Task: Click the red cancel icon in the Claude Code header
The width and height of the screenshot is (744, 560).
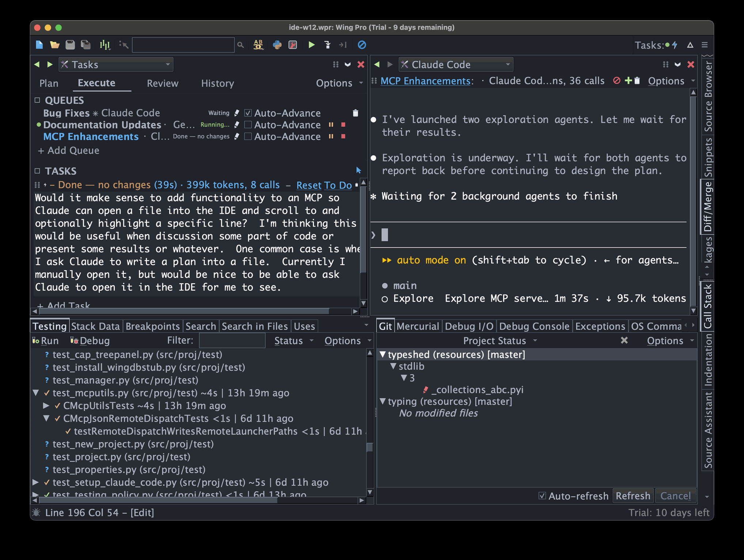Action: pos(616,80)
